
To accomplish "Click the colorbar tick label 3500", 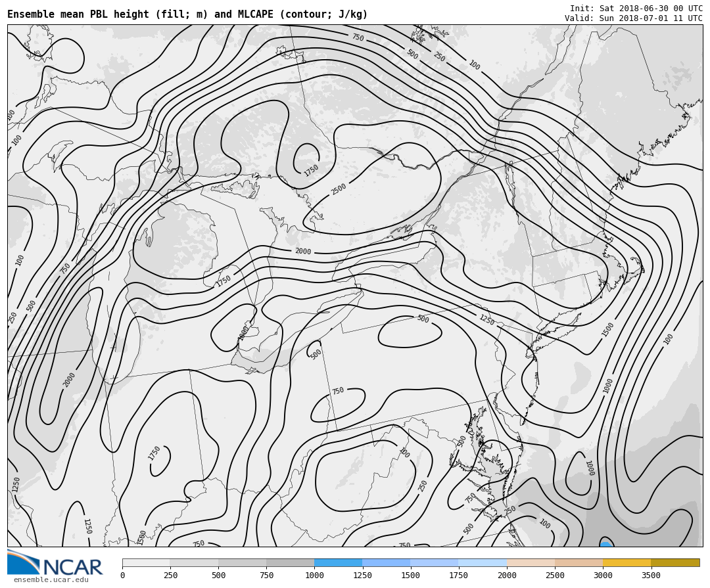I will click(651, 576).
